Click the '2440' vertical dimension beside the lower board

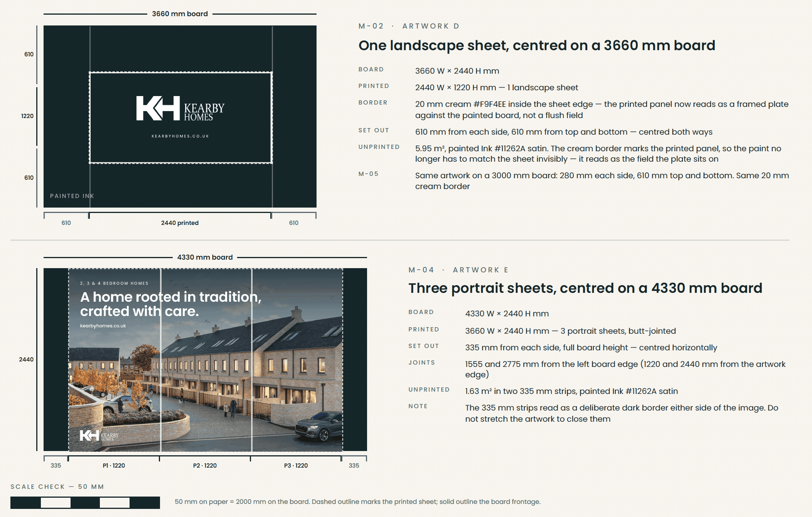pos(26,360)
